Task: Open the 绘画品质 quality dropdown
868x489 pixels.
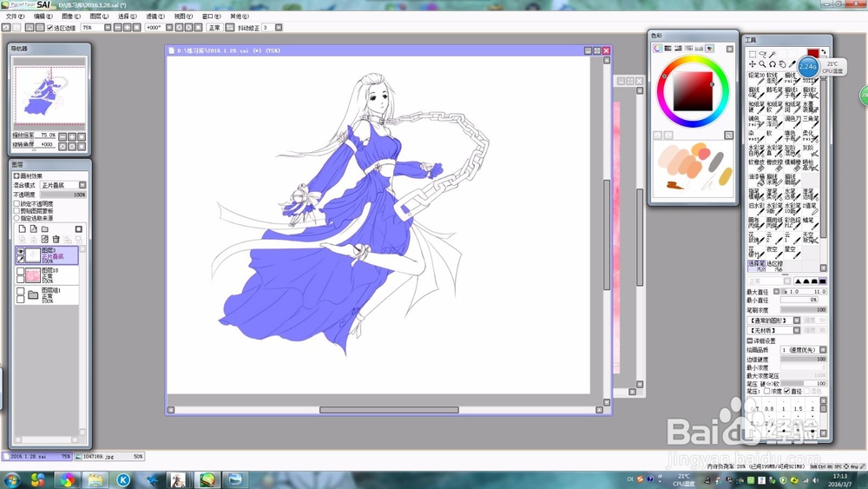Action: pos(823,350)
